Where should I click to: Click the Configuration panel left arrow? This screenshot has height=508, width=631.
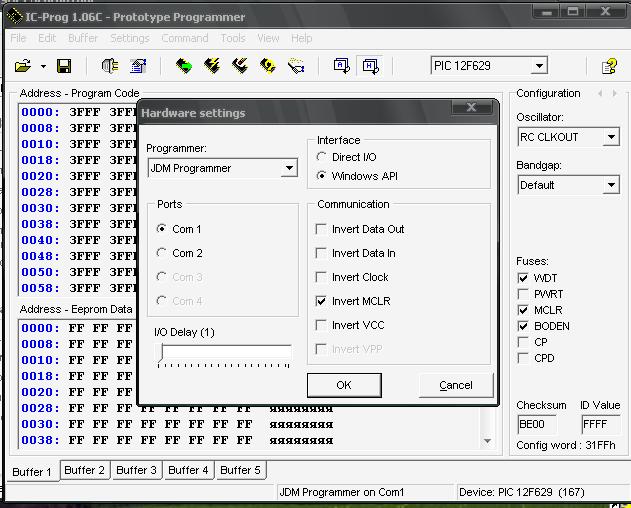(600, 93)
